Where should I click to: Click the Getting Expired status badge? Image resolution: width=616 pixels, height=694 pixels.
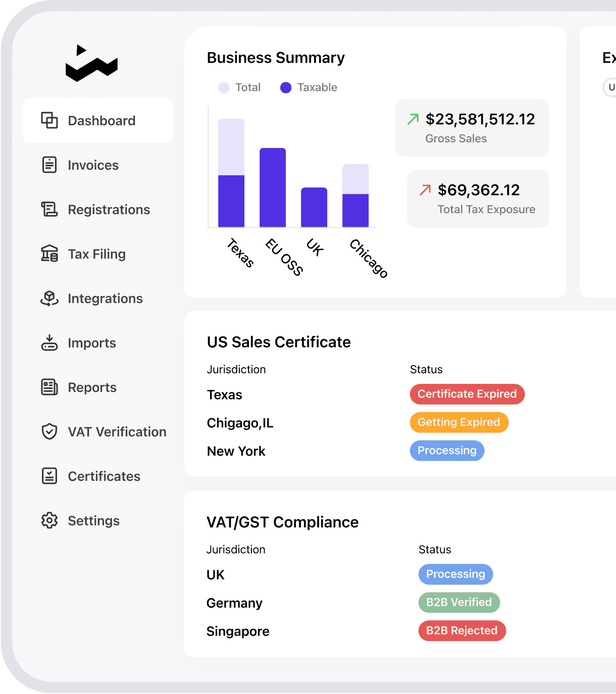point(459,422)
